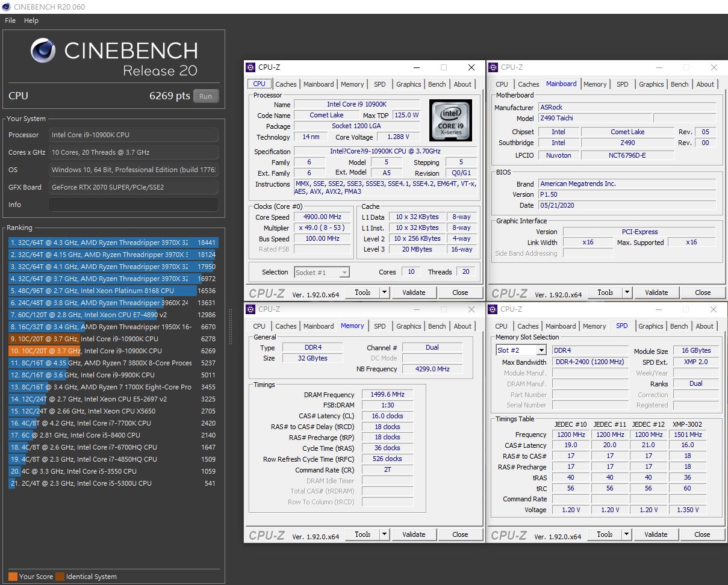Click Validate in SPD window
Image resolution: width=728 pixels, height=585 pixels.
tap(656, 534)
